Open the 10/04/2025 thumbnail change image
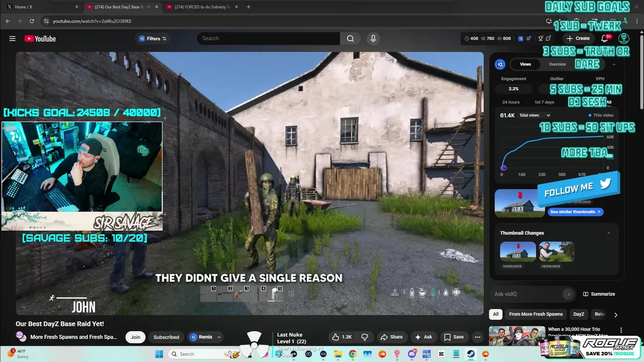644x362 pixels. (x=556, y=251)
